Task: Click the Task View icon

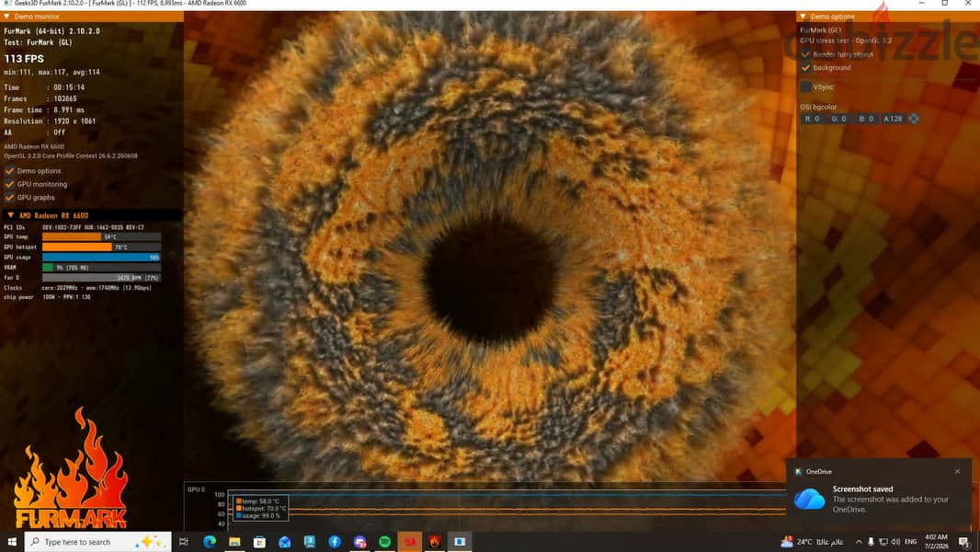Action: [184, 541]
